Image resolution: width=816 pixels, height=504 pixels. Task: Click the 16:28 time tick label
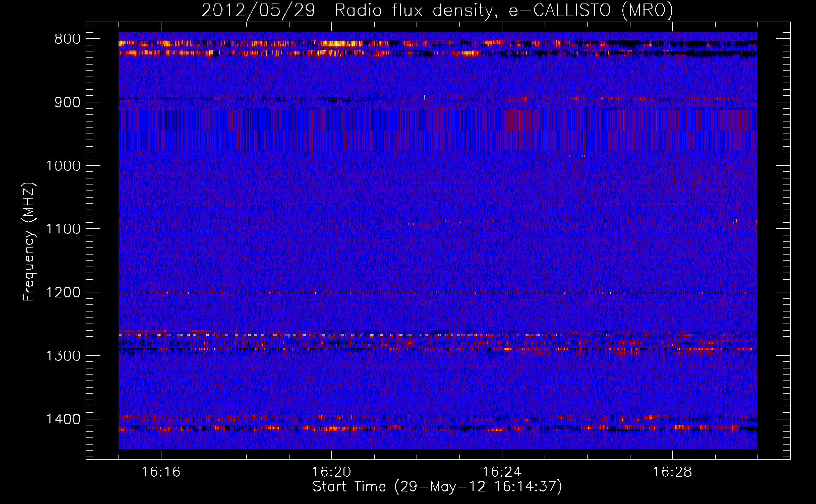673,472
